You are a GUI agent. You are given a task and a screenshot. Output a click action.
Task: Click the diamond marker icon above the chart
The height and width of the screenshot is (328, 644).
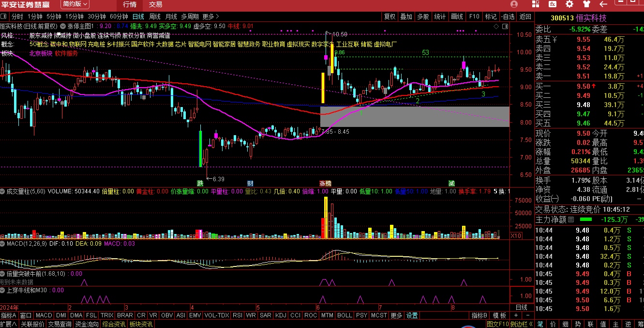(x=496, y=26)
